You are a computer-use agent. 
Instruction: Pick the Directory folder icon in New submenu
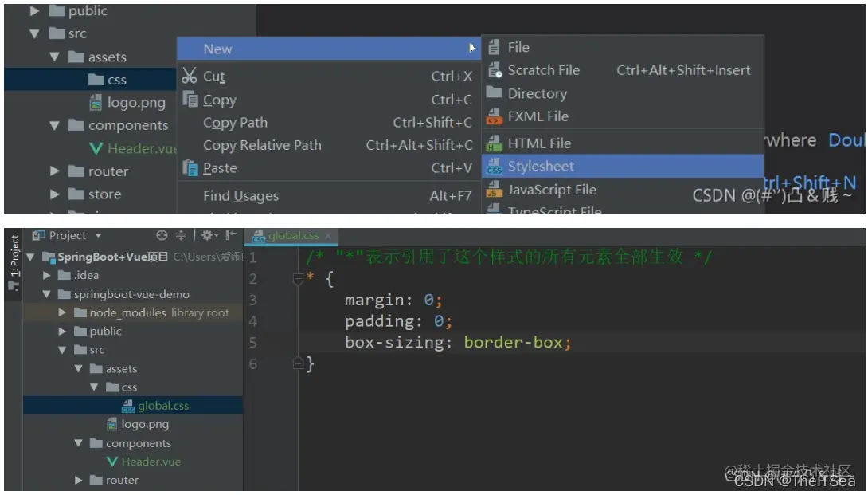tap(494, 92)
